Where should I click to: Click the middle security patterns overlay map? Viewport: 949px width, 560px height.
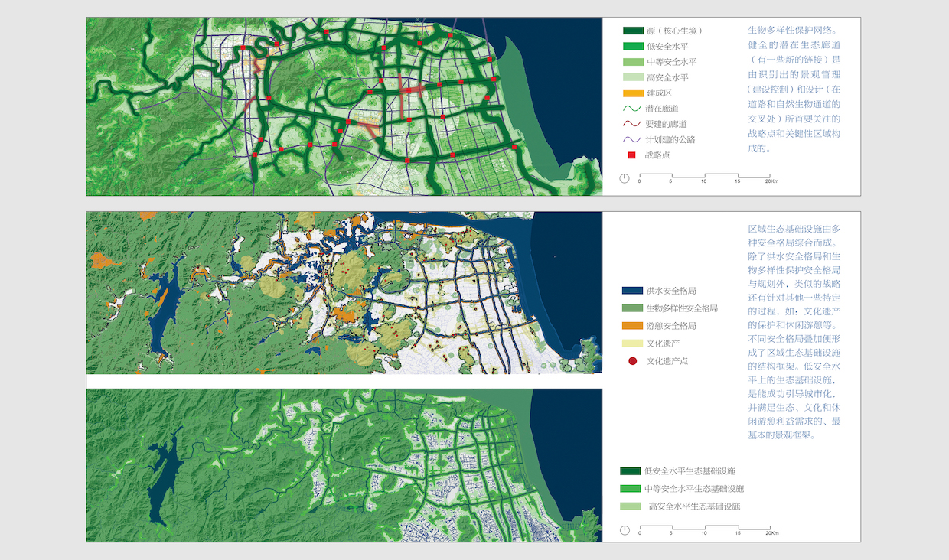pyautogui.click(x=344, y=293)
